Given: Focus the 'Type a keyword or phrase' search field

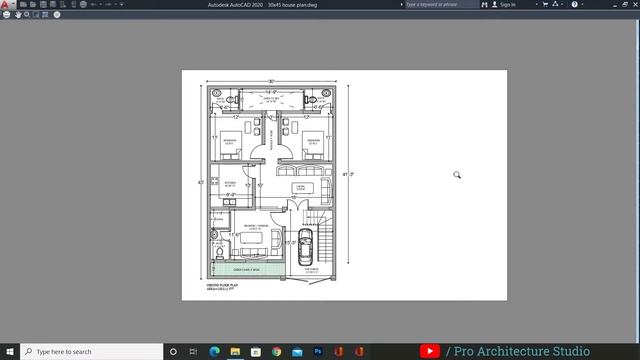Looking at the screenshot, I should 442,4.
